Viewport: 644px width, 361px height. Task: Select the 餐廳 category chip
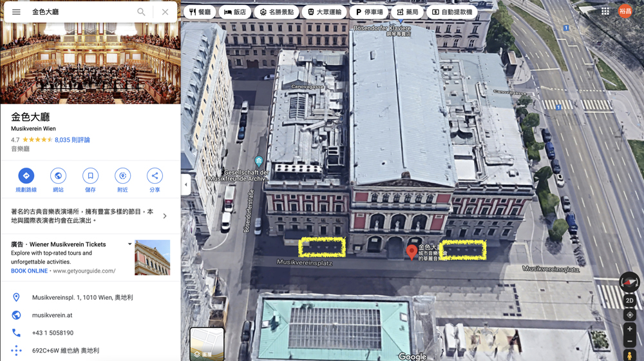200,12
